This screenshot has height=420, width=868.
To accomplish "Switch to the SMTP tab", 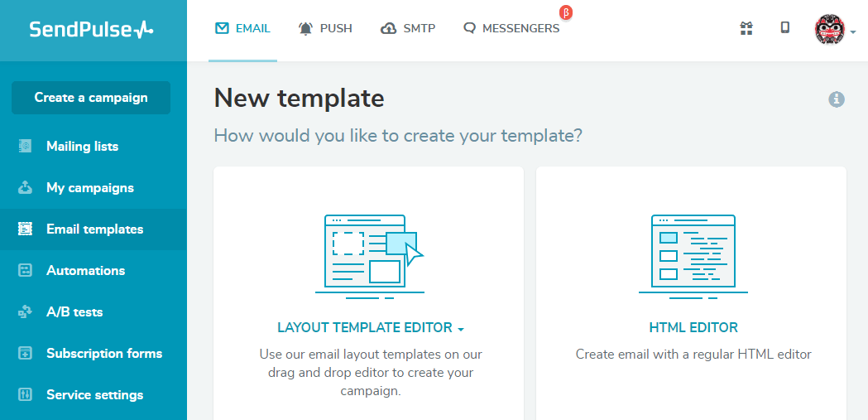I will point(408,28).
